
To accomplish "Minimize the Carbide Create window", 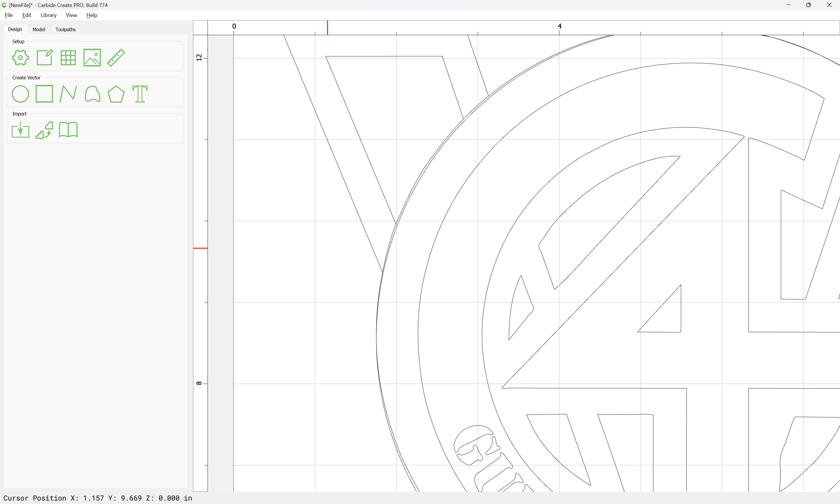I will 788,5.
